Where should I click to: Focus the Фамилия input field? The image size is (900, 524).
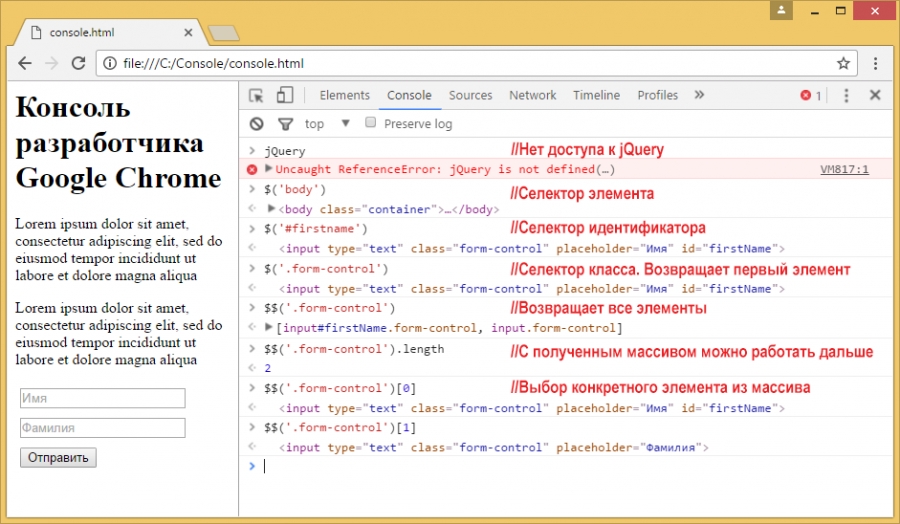[x=103, y=428]
